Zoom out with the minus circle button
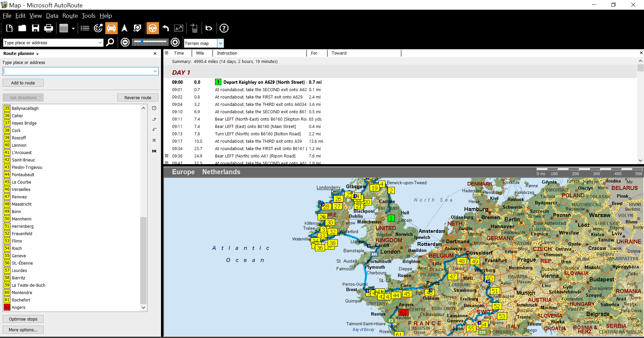644x338 pixels. [x=125, y=42]
